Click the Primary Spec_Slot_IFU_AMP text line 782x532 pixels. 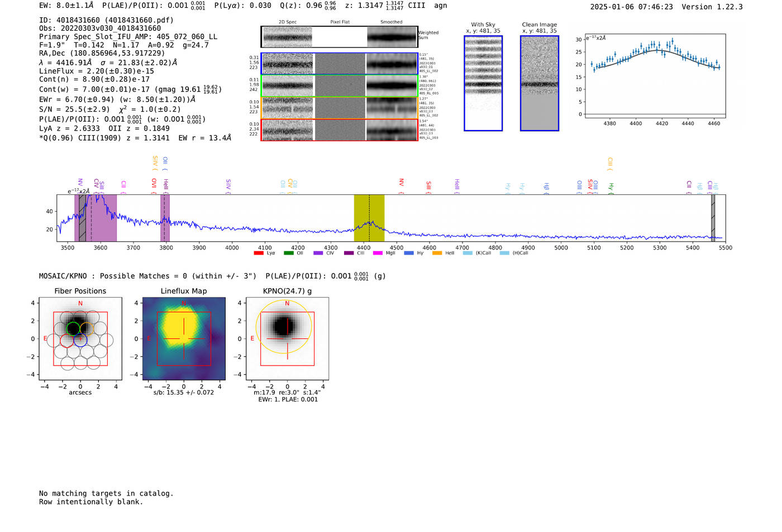pos(128,37)
